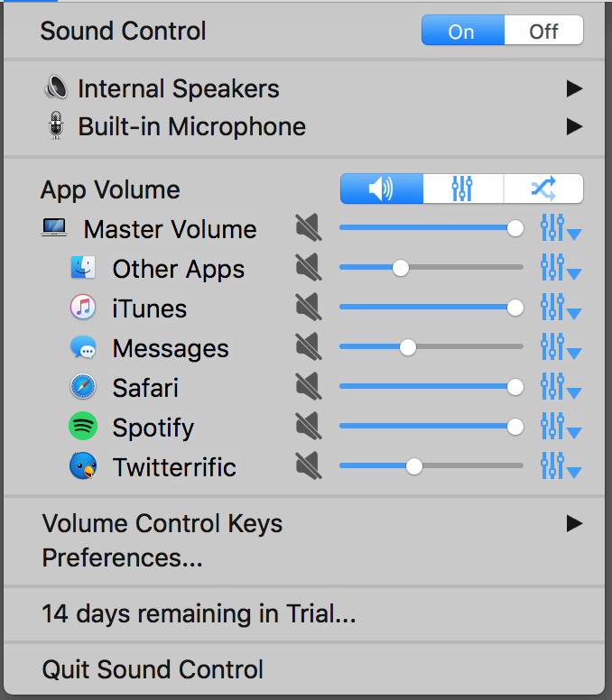Mute Spotify with its speaker icon

pos(309,426)
